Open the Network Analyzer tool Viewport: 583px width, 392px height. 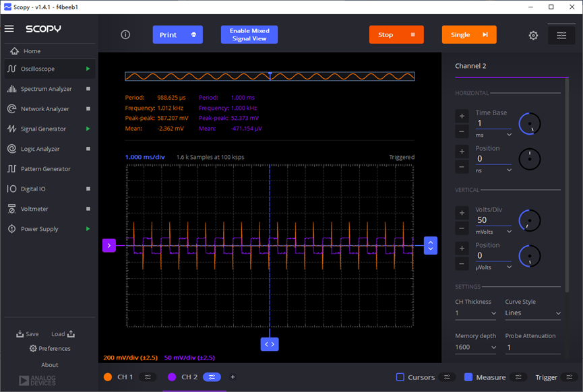[x=44, y=109]
